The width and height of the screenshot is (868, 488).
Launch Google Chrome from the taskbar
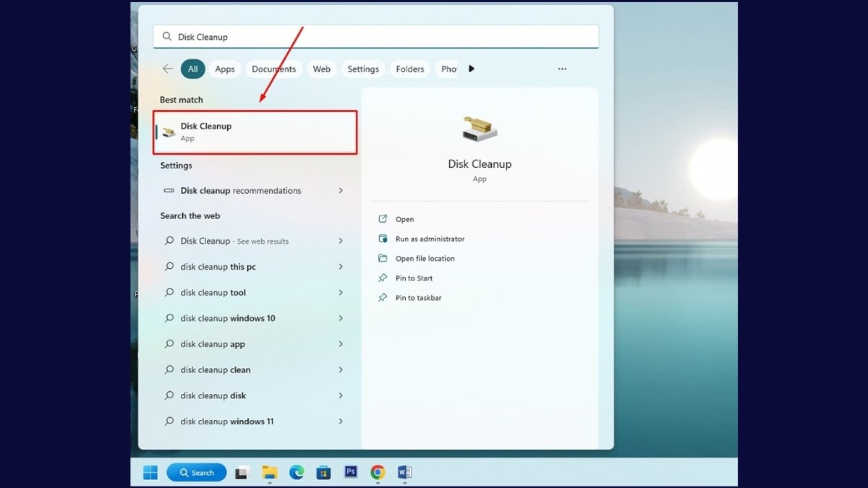pos(378,472)
